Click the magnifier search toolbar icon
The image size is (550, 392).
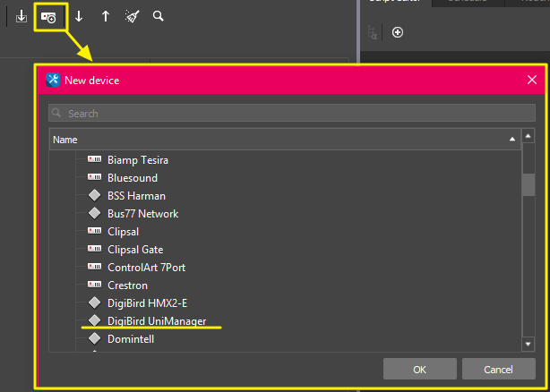(x=159, y=16)
